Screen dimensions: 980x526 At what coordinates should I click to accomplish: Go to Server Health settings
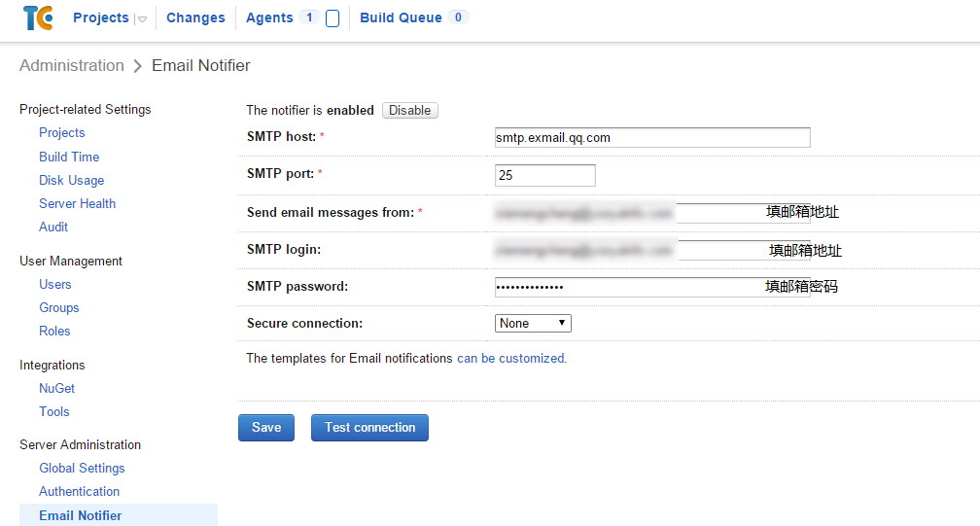coord(77,203)
